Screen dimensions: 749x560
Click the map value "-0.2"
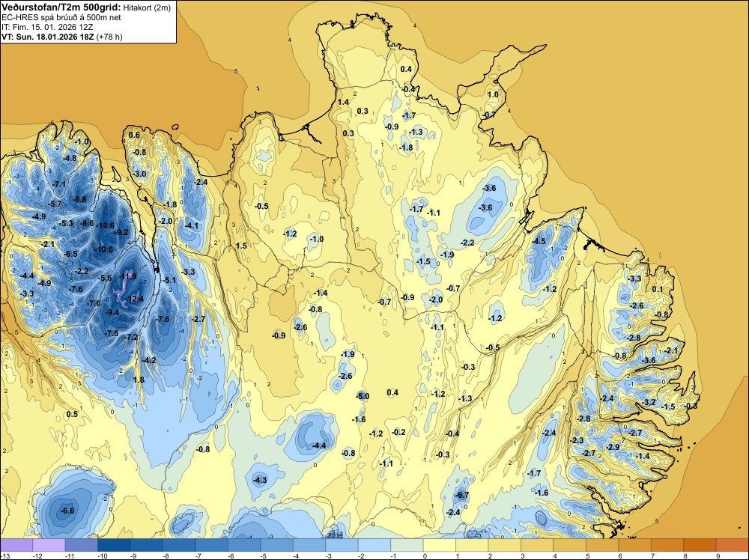click(x=398, y=432)
